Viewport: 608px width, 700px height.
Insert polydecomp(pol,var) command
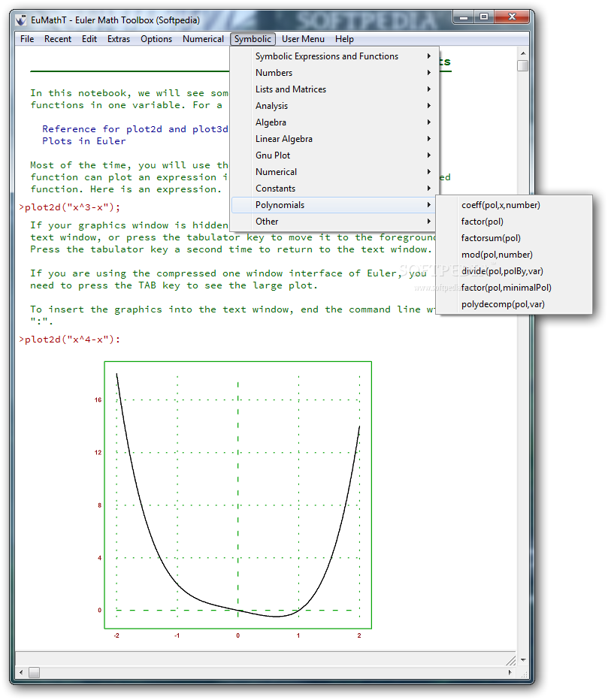[x=514, y=304]
